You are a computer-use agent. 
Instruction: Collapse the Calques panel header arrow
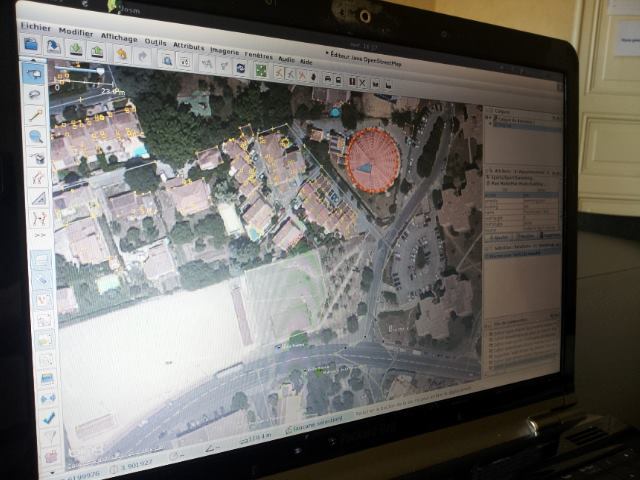coord(490,110)
